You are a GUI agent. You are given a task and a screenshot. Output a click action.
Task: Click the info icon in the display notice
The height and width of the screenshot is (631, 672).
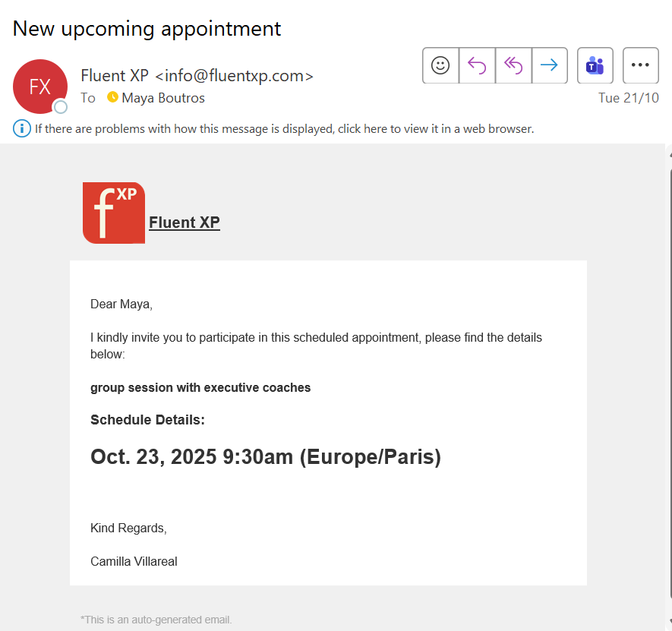(22, 128)
